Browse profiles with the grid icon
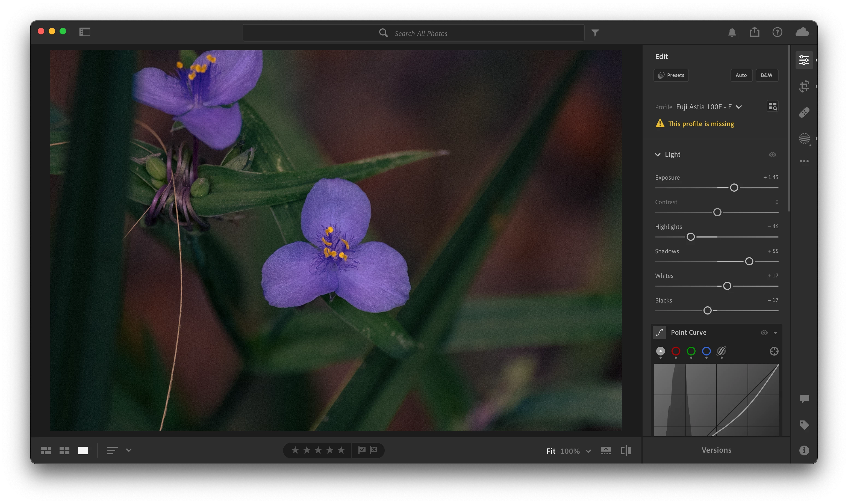The image size is (848, 504). [772, 106]
